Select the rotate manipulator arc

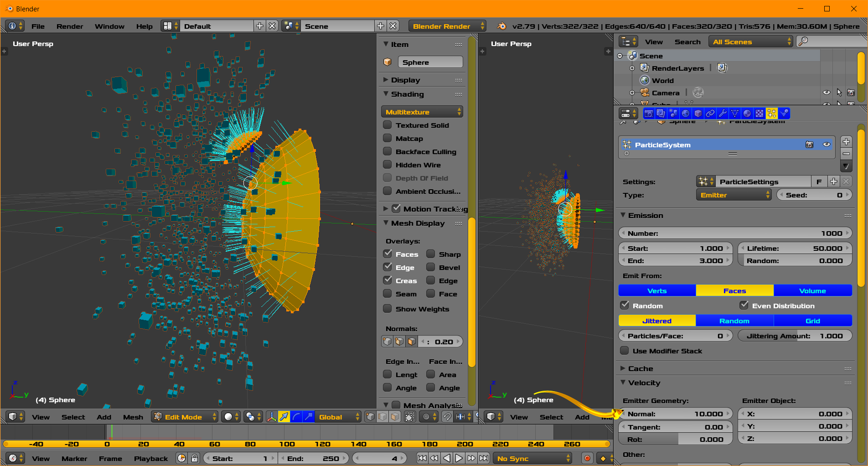296,417
